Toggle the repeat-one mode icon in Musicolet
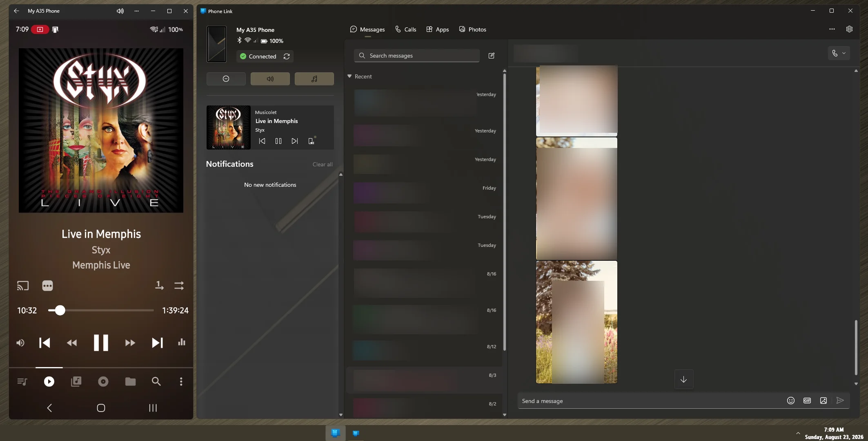 click(x=159, y=285)
